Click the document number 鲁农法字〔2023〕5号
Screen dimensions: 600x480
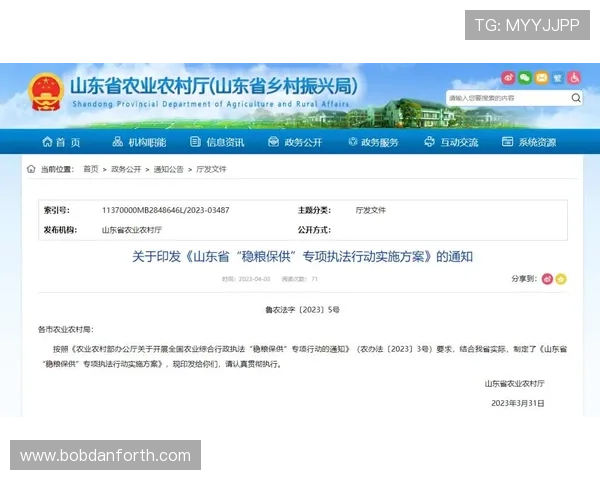pyautogui.click(x=302, y=310)
